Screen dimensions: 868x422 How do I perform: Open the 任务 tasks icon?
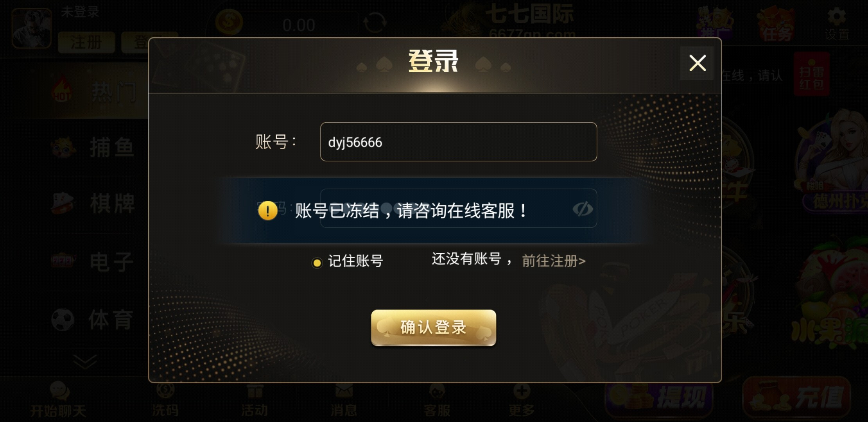click(776, 24)
